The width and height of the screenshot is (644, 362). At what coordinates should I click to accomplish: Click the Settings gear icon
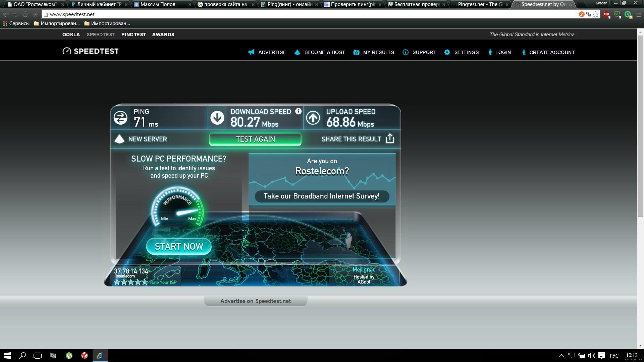[447, 52]
